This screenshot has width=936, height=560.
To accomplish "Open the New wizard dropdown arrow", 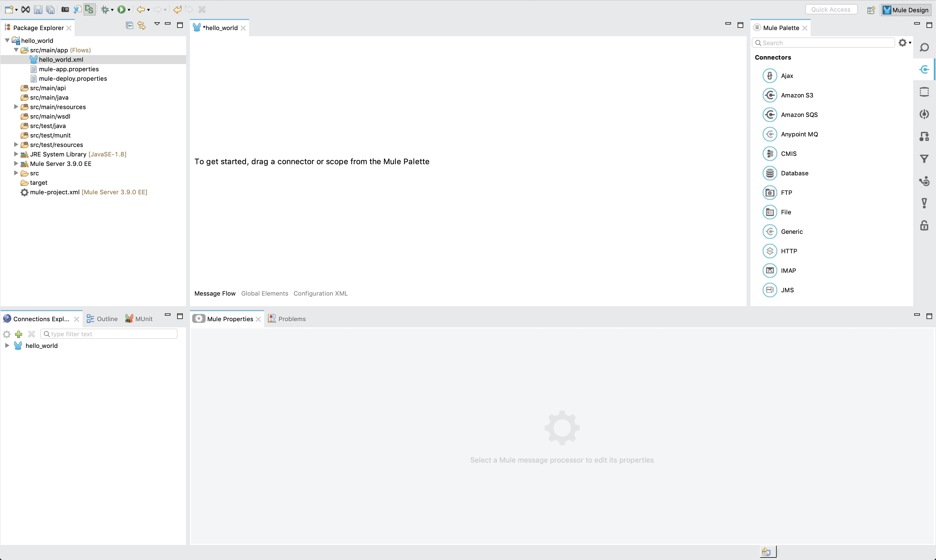I will [16, 10].
